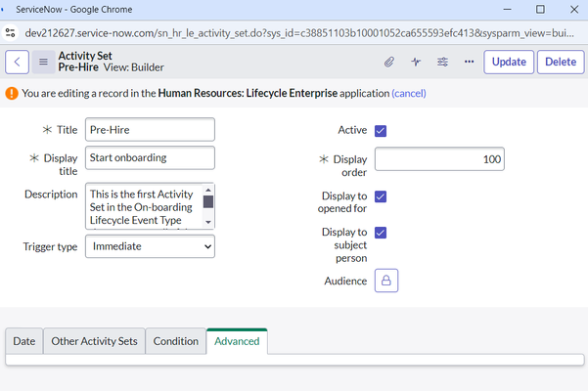Click the 'Human Resources: Lifecycle Enterprise' text

248,93
